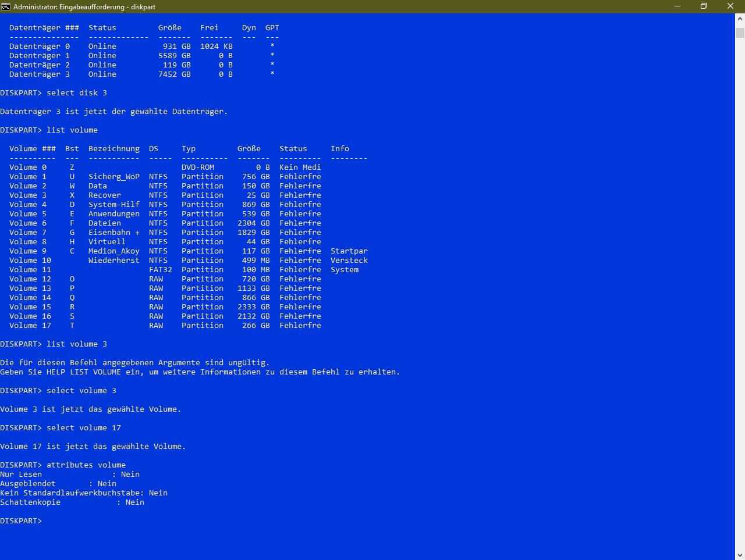
Task: Click the 'Kein Standardlaufwerkbuchstabe' attribute line
Action: click(x=84, y=493)
